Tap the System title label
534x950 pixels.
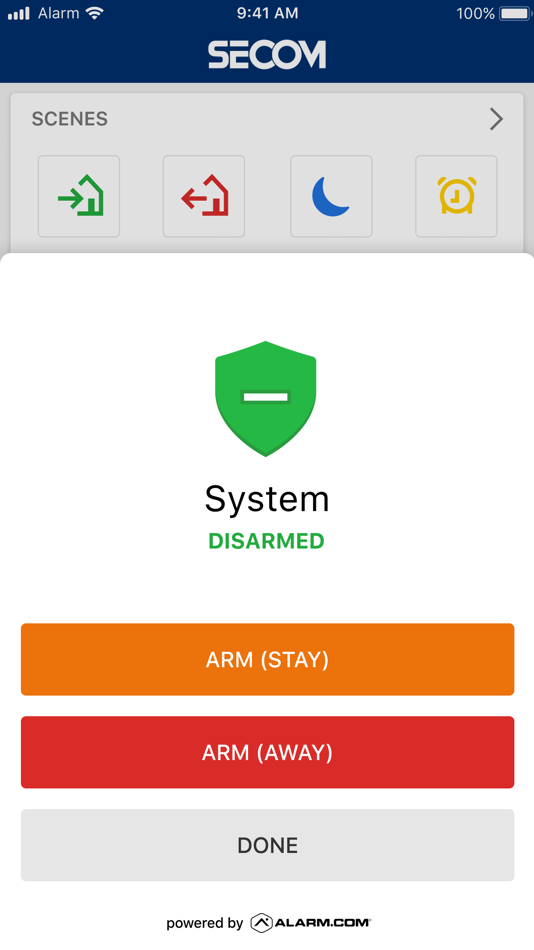coord(267,500)
